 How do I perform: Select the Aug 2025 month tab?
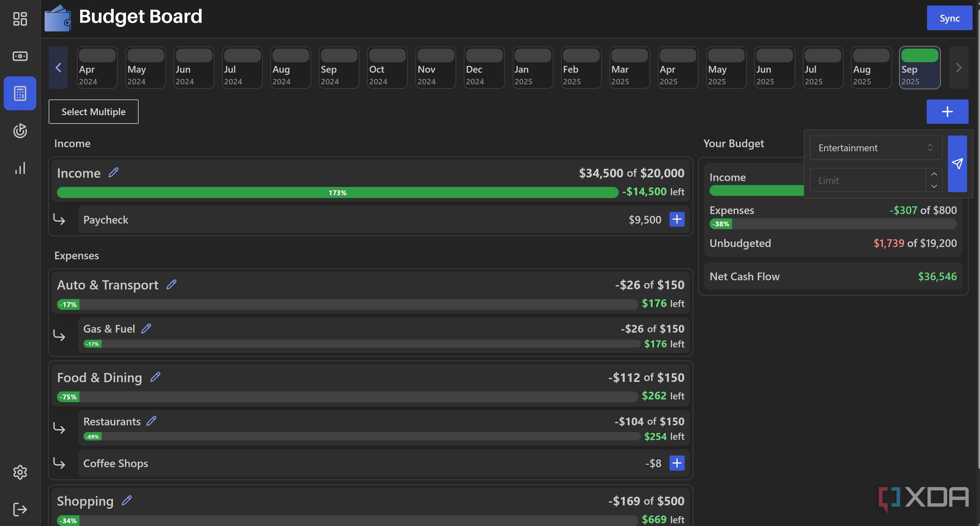pyautogui.click(x=871, y=68)
